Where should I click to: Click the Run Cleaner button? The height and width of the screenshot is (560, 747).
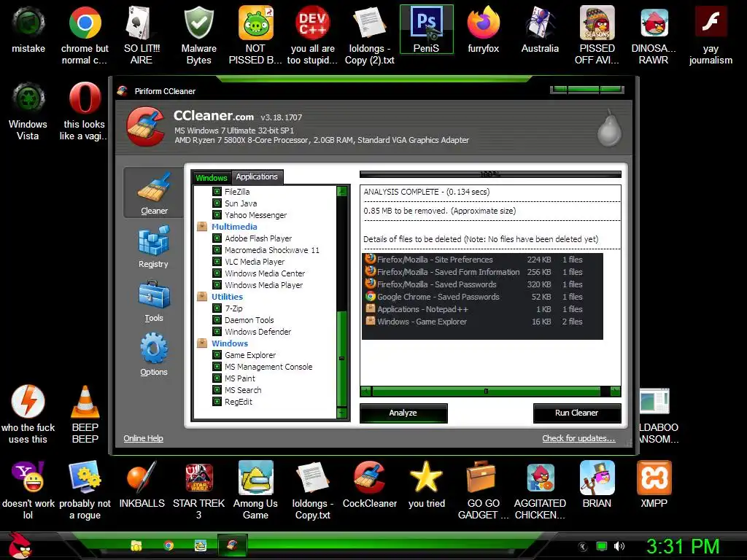576,413
